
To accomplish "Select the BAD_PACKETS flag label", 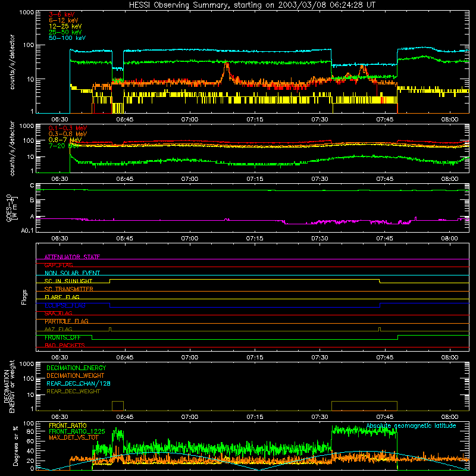I will click(65, 346).
